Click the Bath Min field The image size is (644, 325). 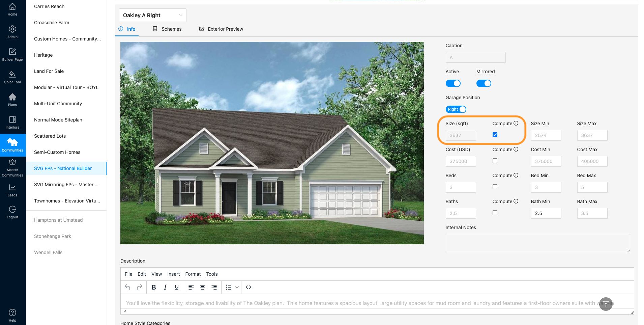tap(546, 213)
